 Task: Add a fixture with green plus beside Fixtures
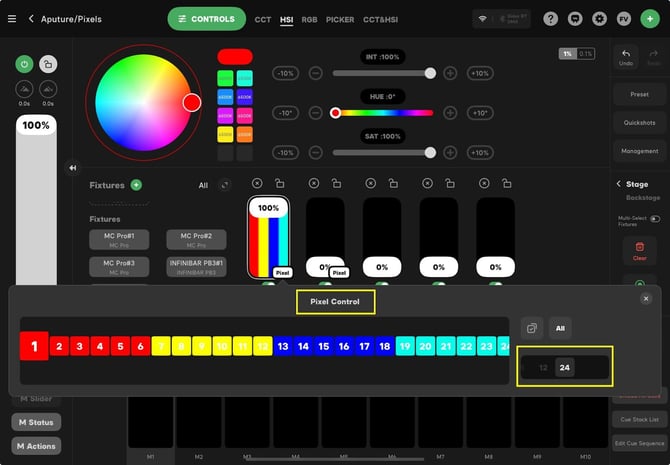point(136,185)
